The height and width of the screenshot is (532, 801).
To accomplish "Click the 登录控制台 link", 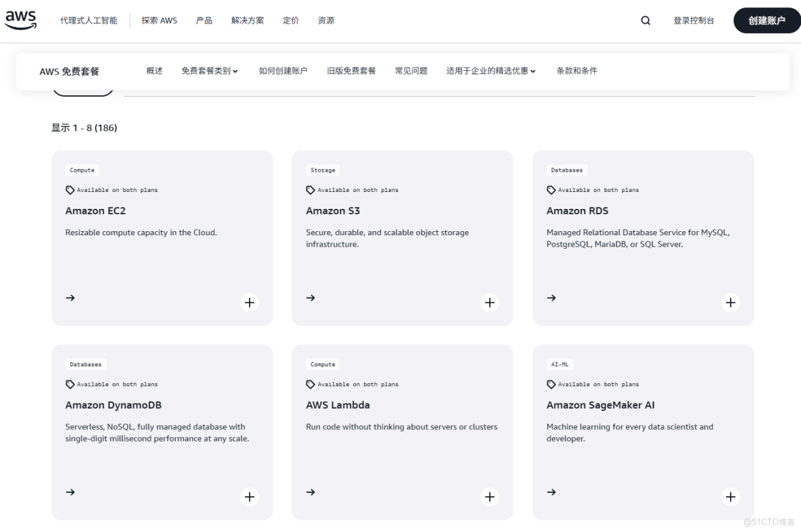I will [693, 20].
